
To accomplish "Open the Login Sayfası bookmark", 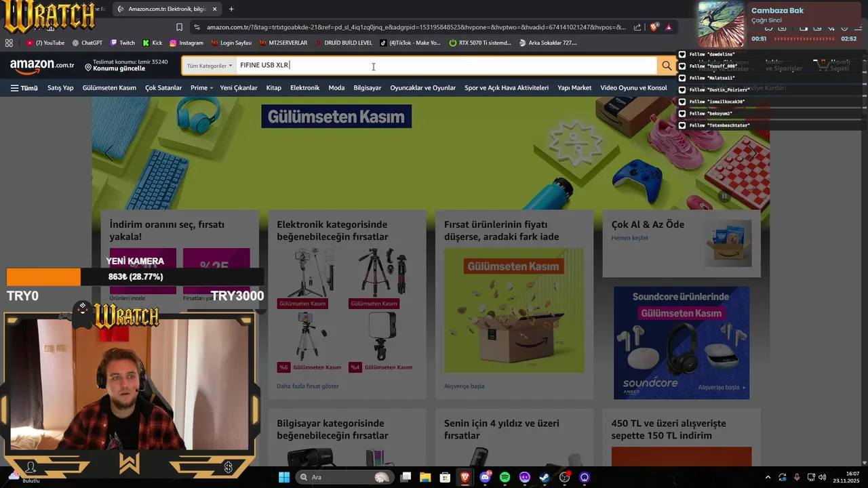I will coord(231,43).
